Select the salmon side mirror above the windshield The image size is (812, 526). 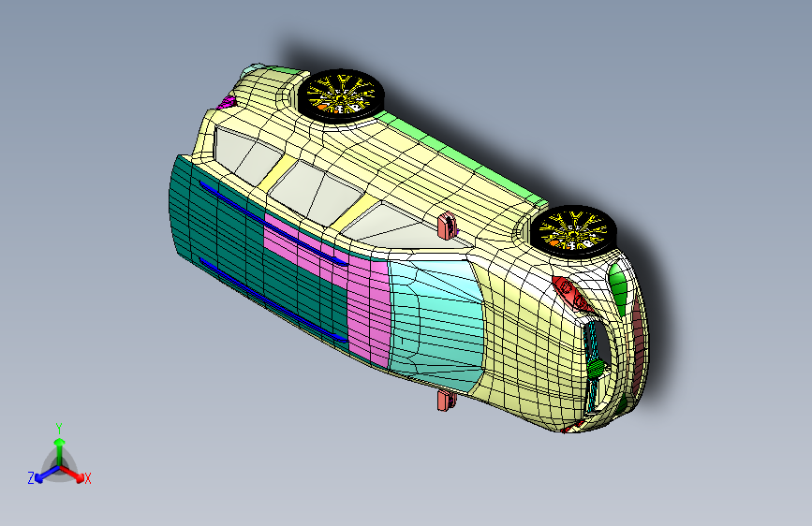point(447,226)
